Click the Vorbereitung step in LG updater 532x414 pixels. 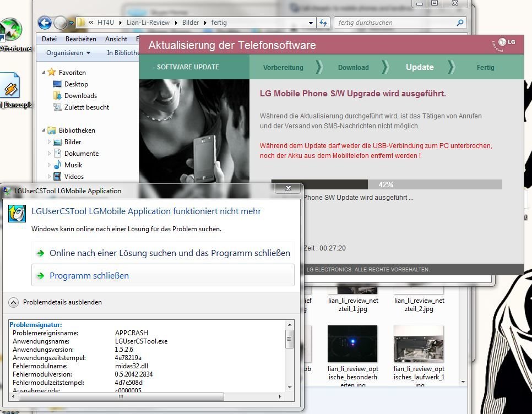283,68
